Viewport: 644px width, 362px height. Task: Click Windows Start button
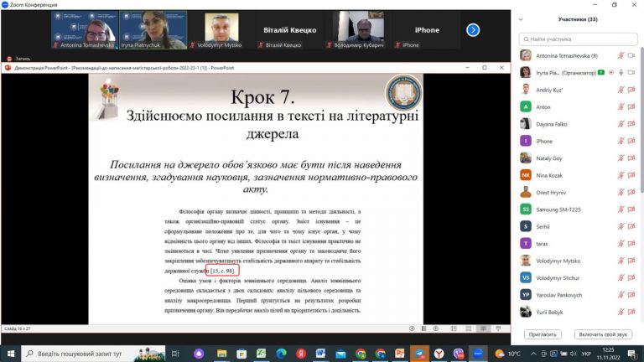pyautogui.click(x=11, y=354)
